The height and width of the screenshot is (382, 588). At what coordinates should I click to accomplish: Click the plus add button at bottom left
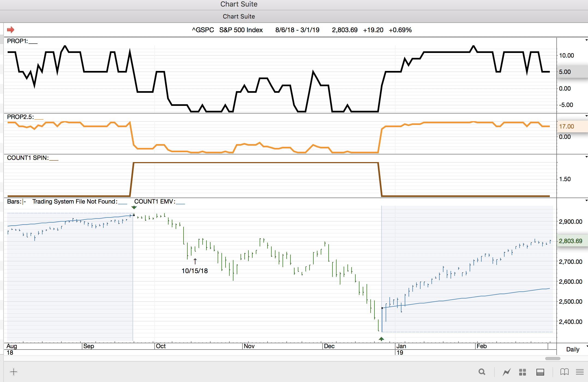(14, 372)
